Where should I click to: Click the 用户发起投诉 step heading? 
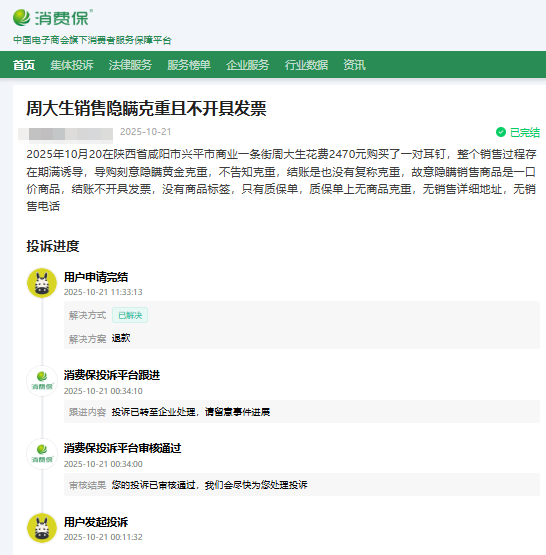[96, 522]
